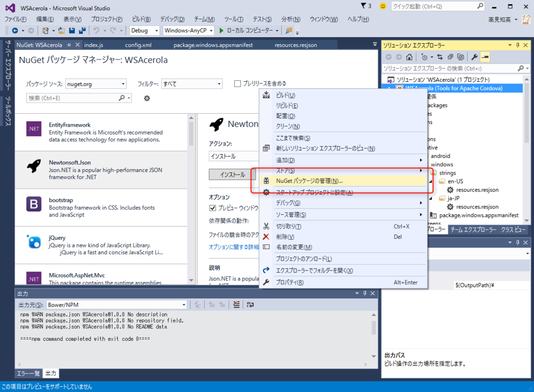This screenshot has width=534, height=392.
Task: Expand the 追加(D) submenu
Action: pyautogui.click(x=343, y=160)
